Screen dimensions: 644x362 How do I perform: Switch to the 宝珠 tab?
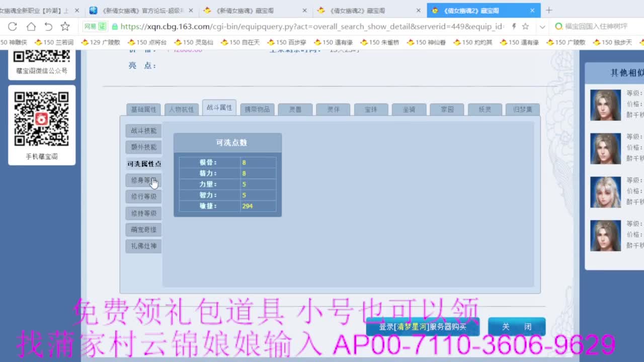[x=371, y=110]
